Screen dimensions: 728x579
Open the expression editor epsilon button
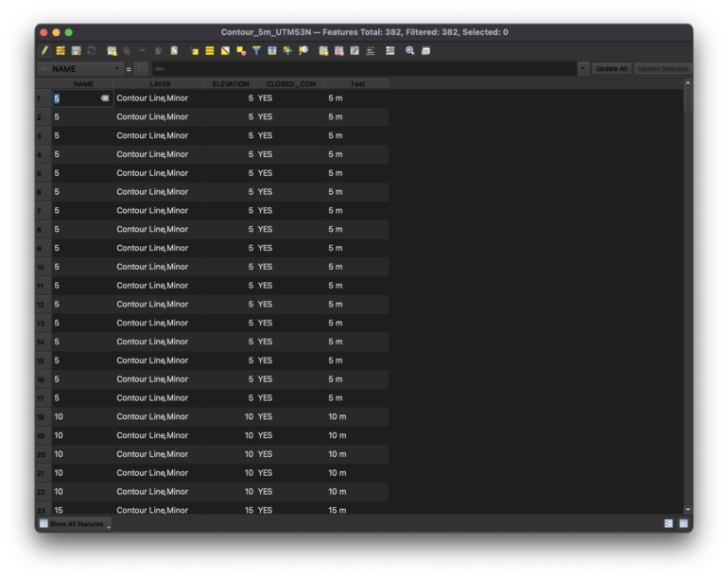coord(141,69)
